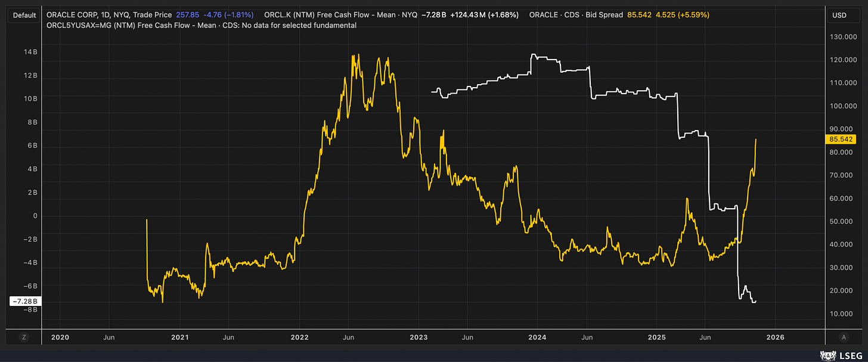This screenshot has height=362, width=868.
Task: Toggle the A auto-scale button at bottom-right
Action: click(x=843, y=337)
